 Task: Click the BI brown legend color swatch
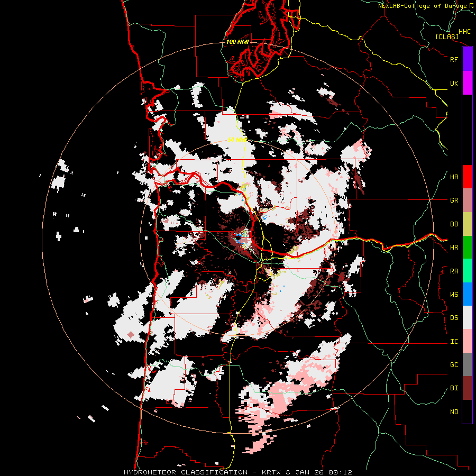467,388
